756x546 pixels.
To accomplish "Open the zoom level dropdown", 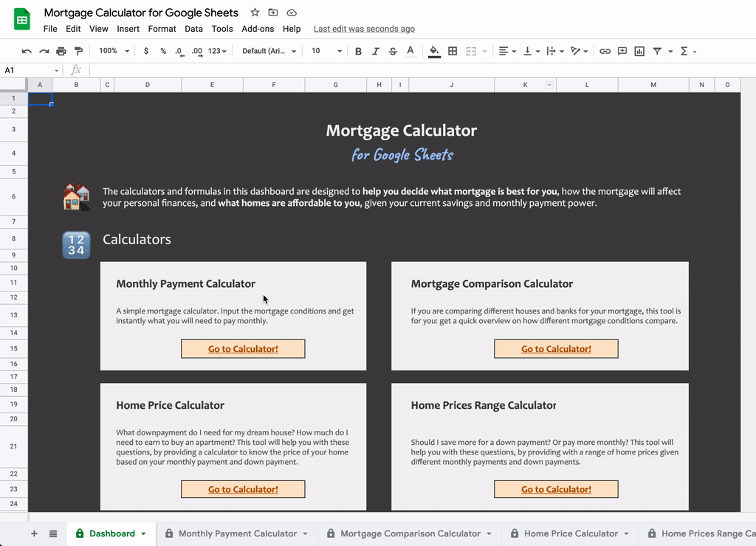I will click(114, 51).
